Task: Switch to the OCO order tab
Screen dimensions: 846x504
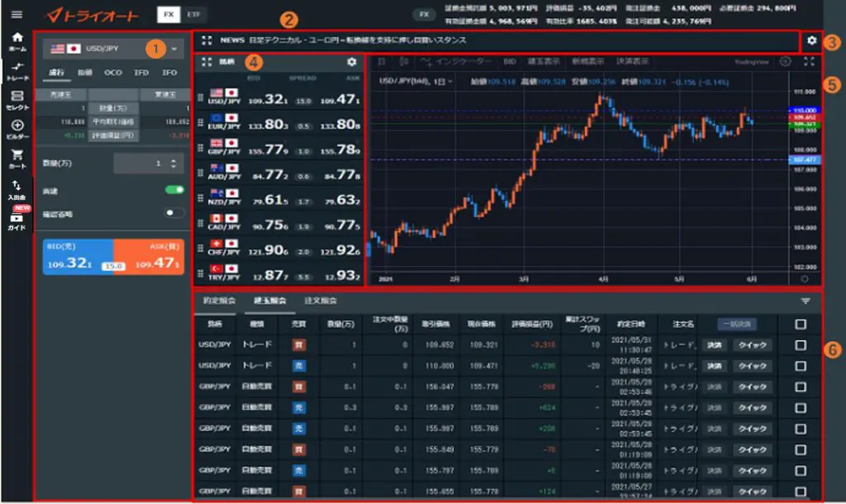Action: [x=111, y=73]
